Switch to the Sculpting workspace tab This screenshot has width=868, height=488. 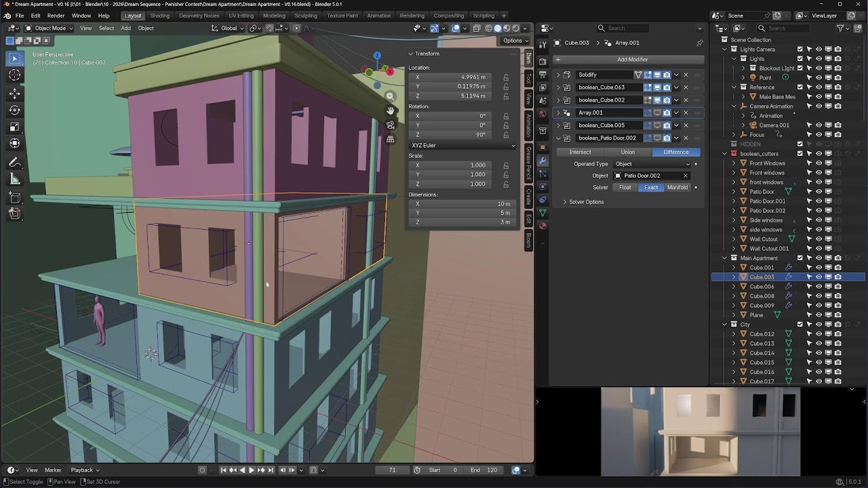[306, 16]
